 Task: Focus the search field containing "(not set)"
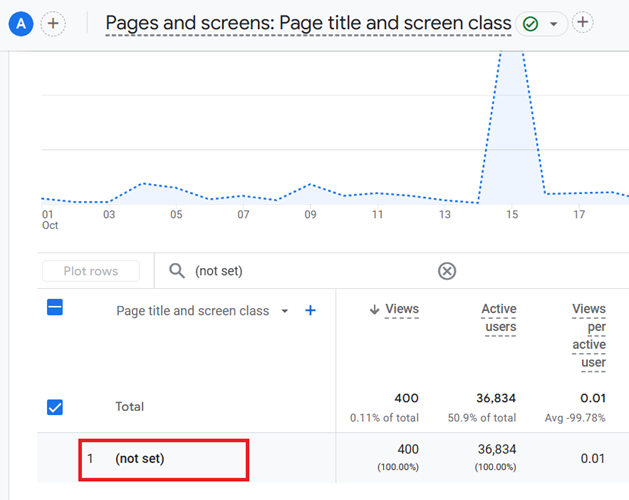click(300, 271)
